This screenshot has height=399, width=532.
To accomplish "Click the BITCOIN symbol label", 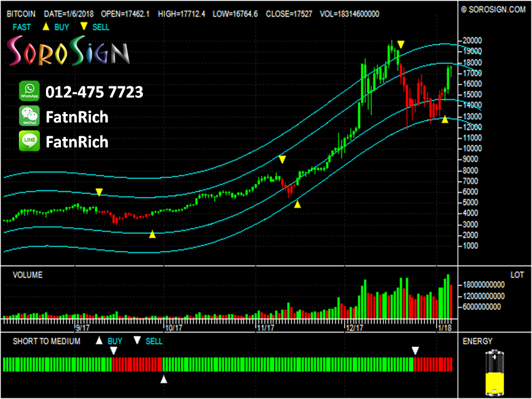I will click(x=21, y=14).
